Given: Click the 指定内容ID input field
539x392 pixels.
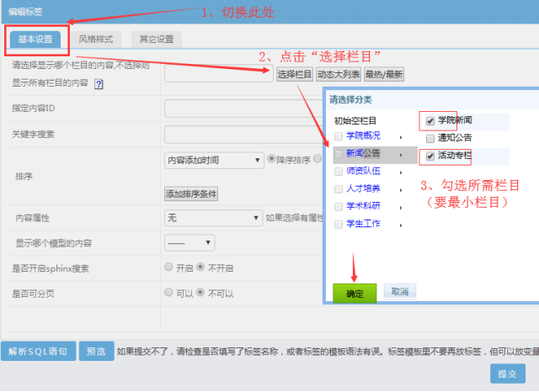Looking at the screenshot, I should [243, 109].
